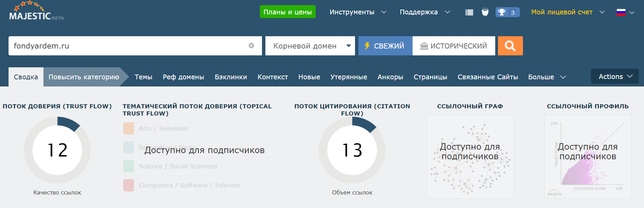Click the Arts / Television color swatch
The width and height of the screenshot is (644, 216).
tap(129, 129)
